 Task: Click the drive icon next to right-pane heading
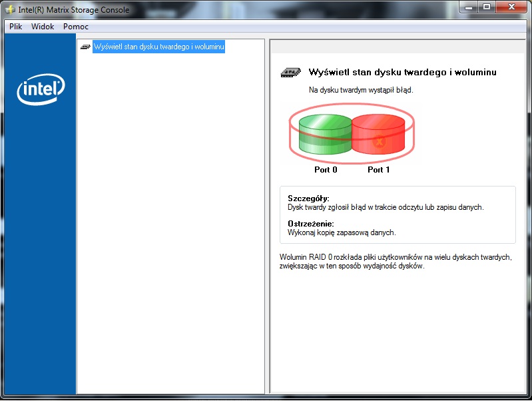click(291, 73)
